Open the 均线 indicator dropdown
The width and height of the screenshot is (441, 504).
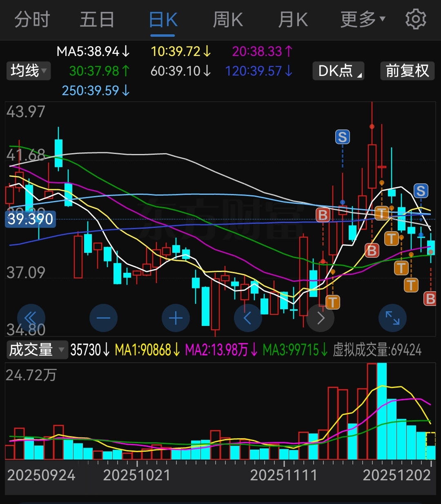(28, 71)
